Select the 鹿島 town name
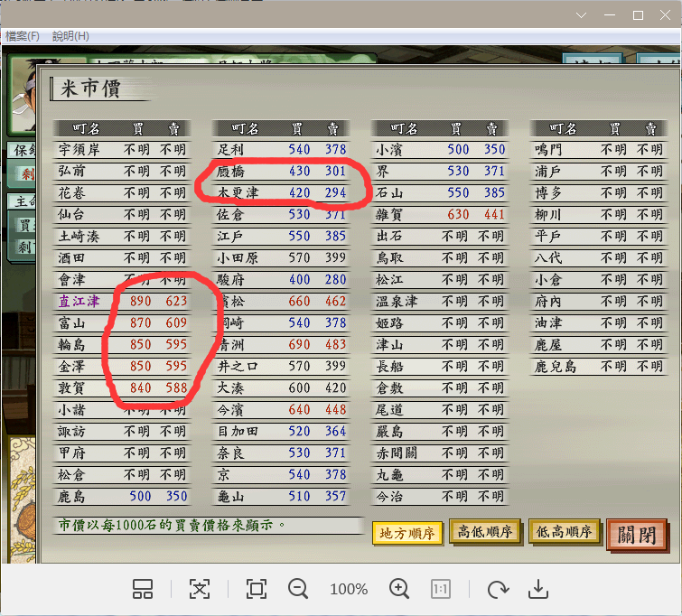Viewport: 682px width, 616px height. pos(71,497)
